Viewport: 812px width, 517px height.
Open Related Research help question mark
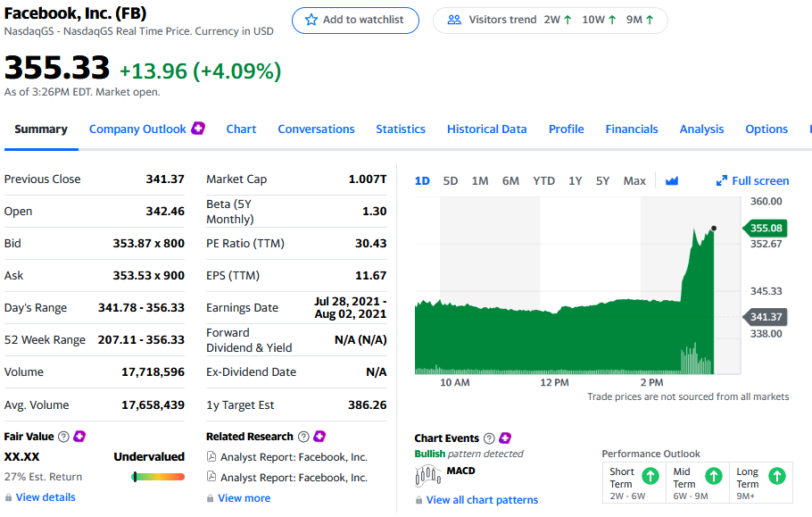[303, 437]
